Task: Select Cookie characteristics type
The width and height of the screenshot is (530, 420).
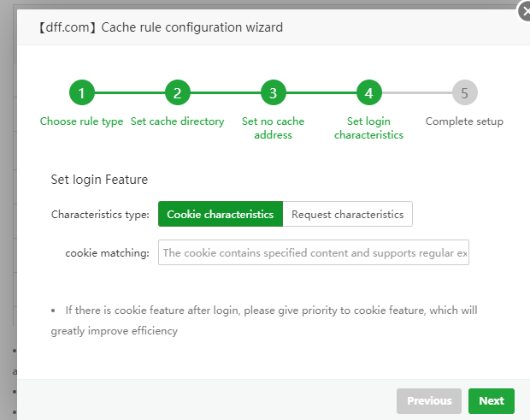Action: (x=220, y=214)
